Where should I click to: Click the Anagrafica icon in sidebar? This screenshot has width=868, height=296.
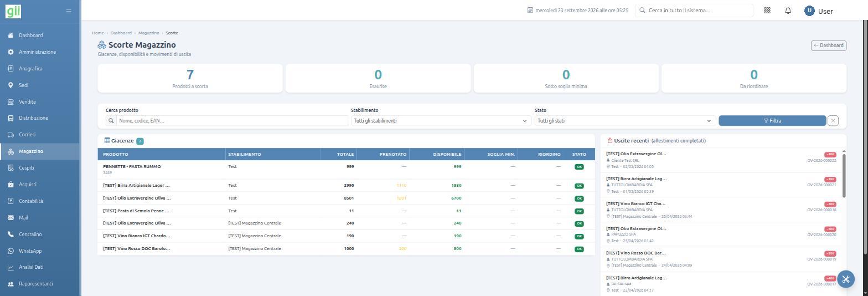pyautogui.click(x=11, y=69)
